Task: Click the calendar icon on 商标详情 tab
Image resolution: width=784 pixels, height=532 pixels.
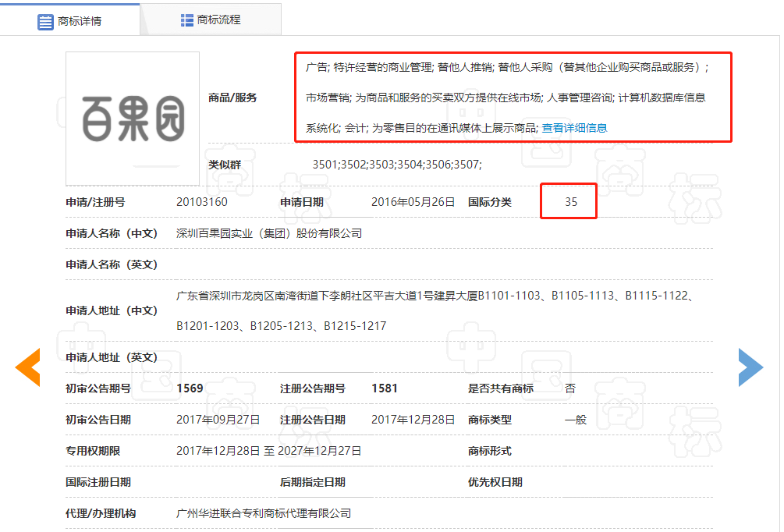Action: point(46,21)
